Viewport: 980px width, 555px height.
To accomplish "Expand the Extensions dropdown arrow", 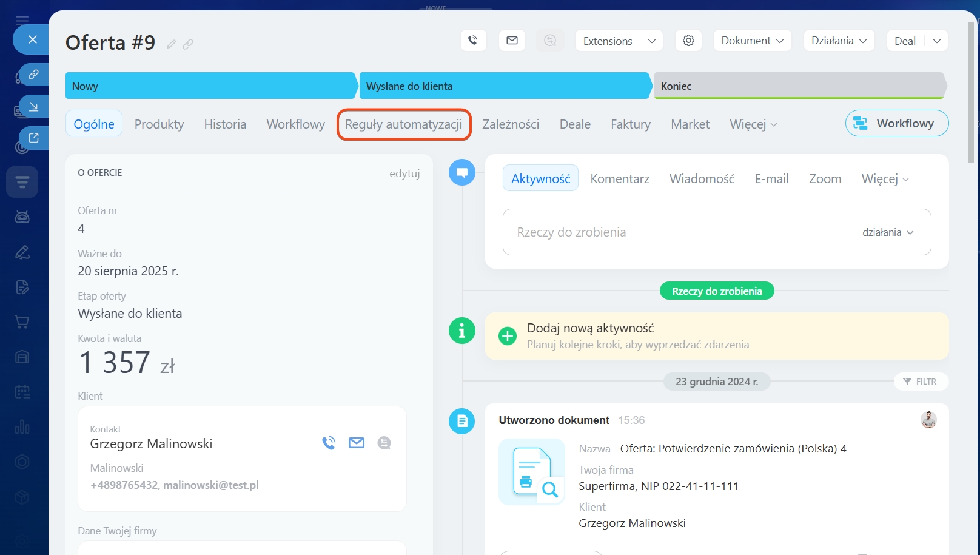I will 652,41.
